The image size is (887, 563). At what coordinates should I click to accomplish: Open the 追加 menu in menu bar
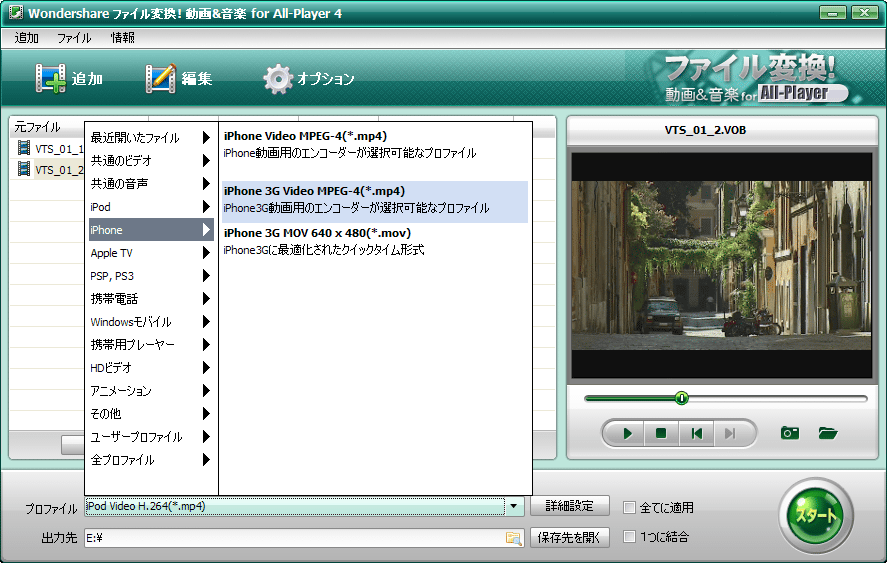click(x=27, y=38)
